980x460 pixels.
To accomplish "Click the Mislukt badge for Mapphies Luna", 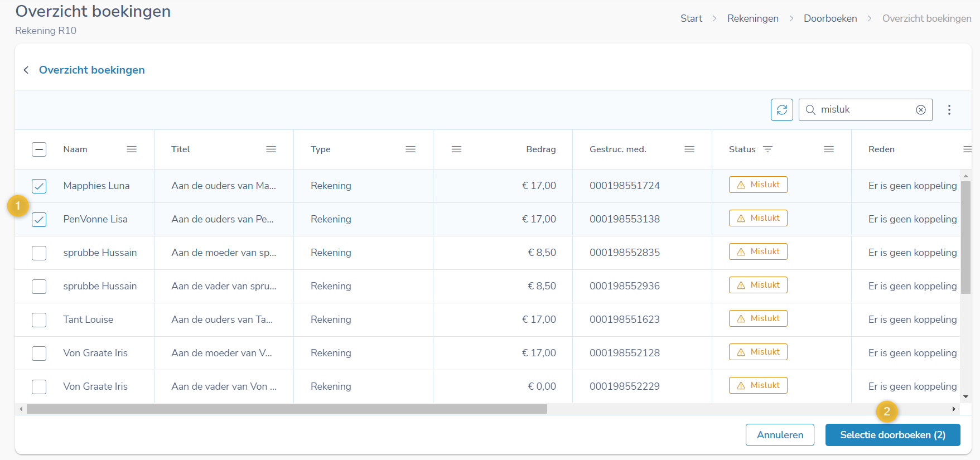I will 758,185.
